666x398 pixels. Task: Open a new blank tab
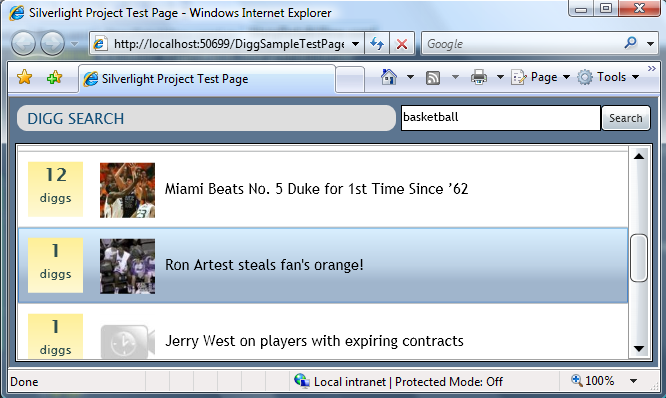350,79
